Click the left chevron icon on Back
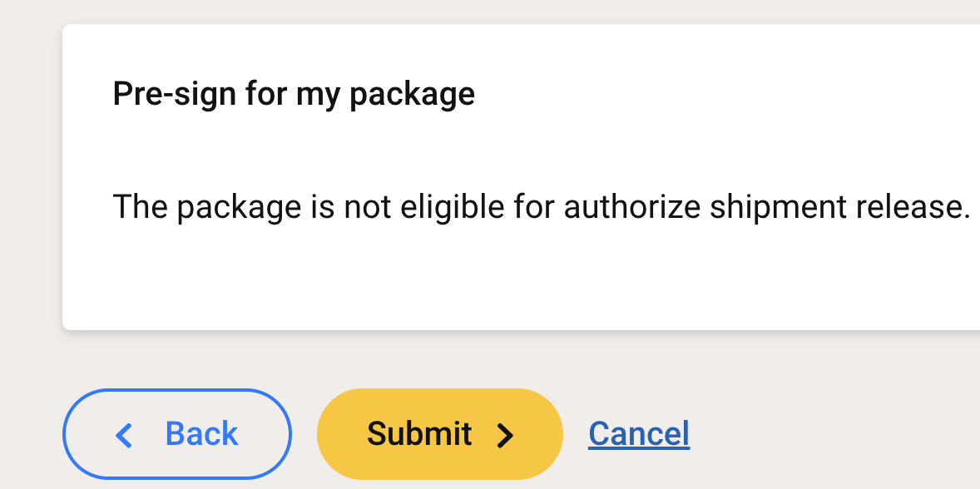Screen dimensions: 980x489 pos(124,435)
